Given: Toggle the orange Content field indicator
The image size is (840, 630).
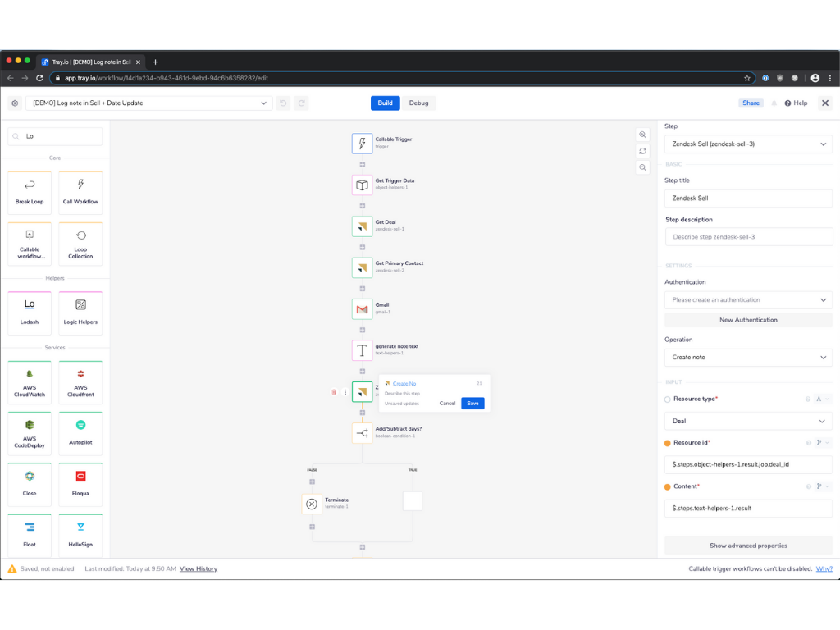Looking at the screenshot, I should 668,486.
